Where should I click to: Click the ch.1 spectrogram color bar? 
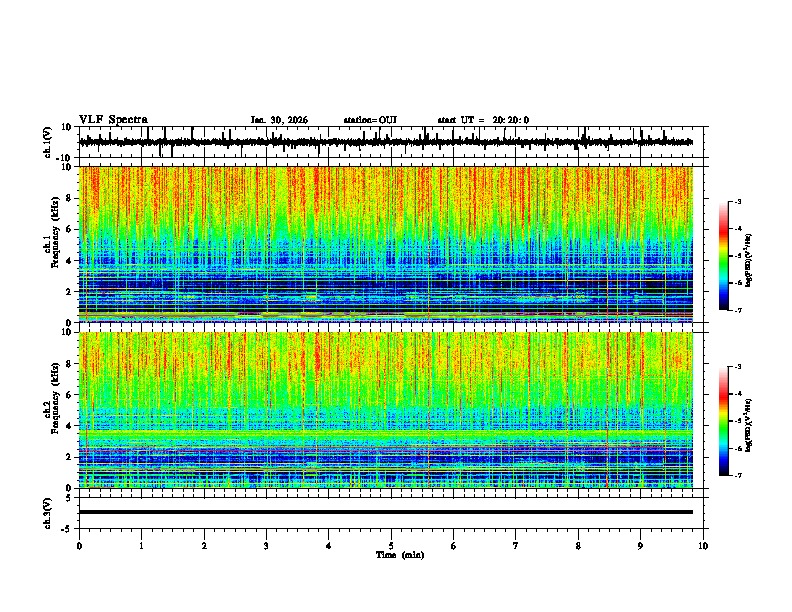(724, 256)
